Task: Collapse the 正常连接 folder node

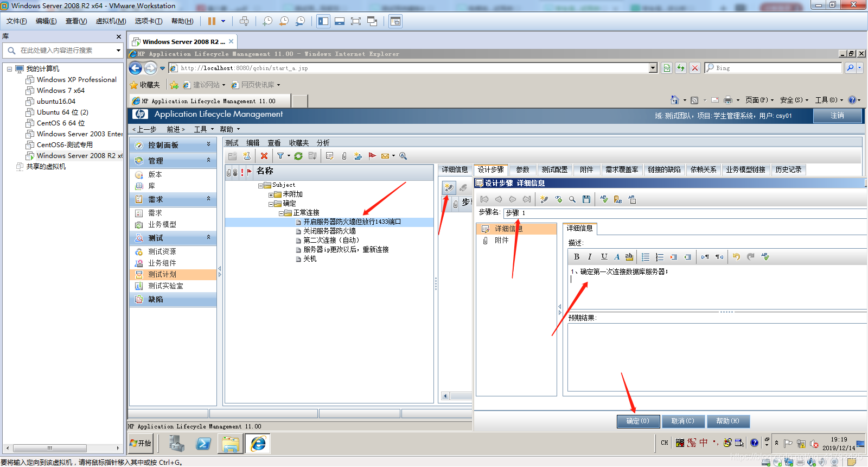Action: (x=282, y=213)
